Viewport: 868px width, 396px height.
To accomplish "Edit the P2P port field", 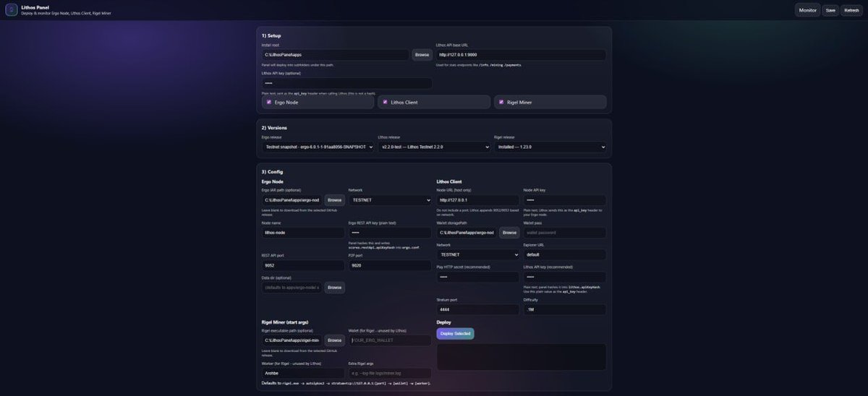I will [390, 265].
